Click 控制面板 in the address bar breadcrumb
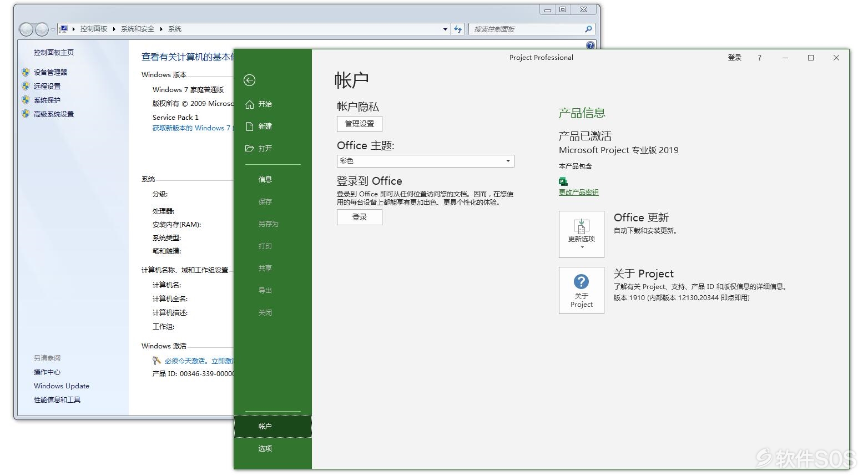868x476 pixels. tap(94, 29)
